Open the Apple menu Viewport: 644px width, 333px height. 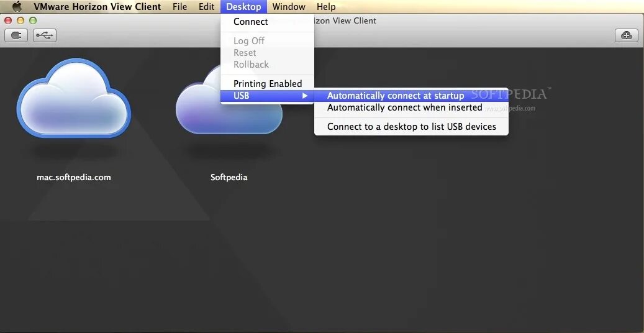point(16,7)
